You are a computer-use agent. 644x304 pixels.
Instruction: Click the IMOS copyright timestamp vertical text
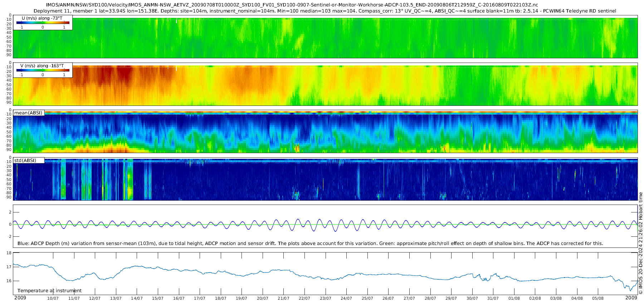tap(640, 243)
